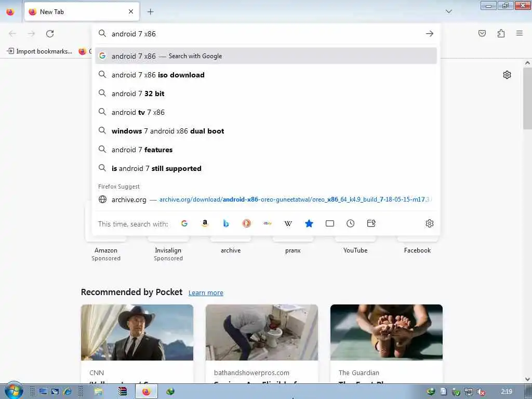Viewport: 532px width, 399px height.
Task: Click the page vertical scrollbar thumb
Action: click(x=527, y=98)
